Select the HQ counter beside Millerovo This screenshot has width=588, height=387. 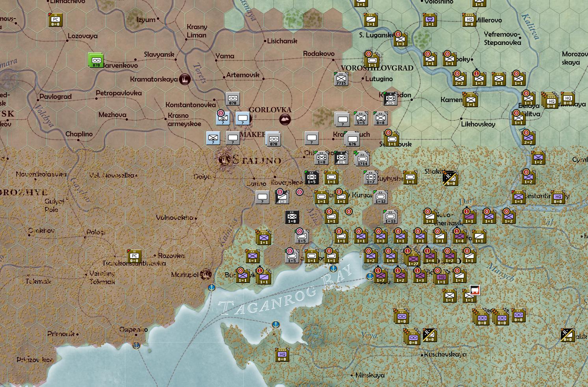[469, 20]
